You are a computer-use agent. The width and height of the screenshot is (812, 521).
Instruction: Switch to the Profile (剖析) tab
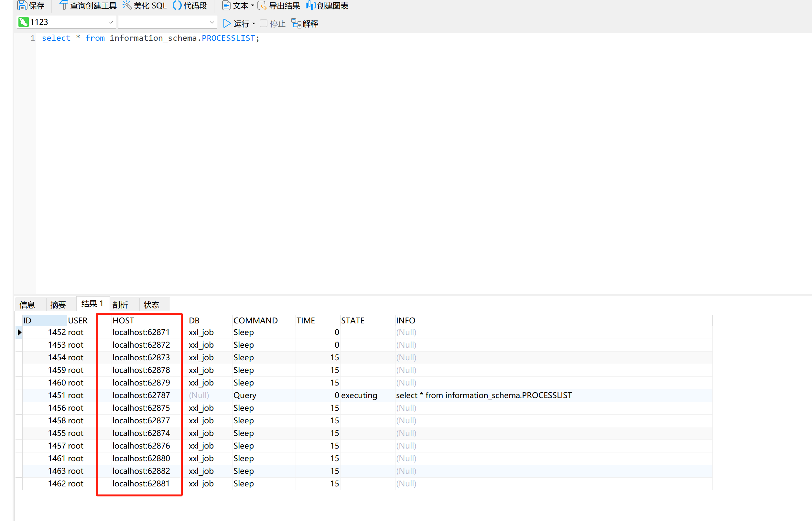tap(120, 305)
